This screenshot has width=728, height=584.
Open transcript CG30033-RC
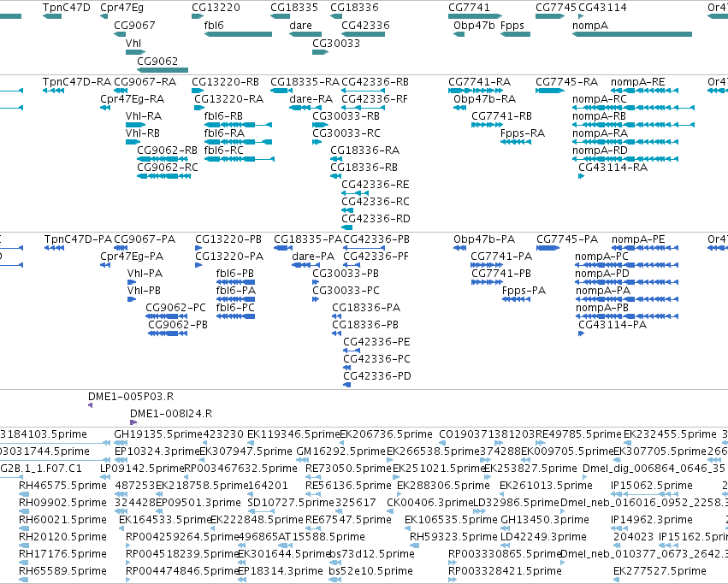[346, 133]
